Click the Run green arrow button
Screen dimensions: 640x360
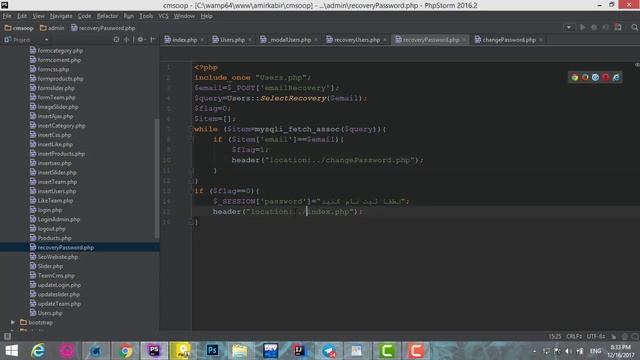coord(582,27)
